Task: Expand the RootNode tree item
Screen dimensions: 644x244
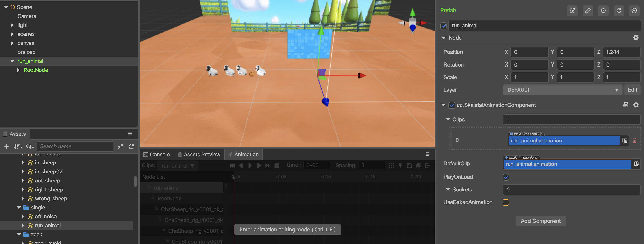Action: coord(18,70)
